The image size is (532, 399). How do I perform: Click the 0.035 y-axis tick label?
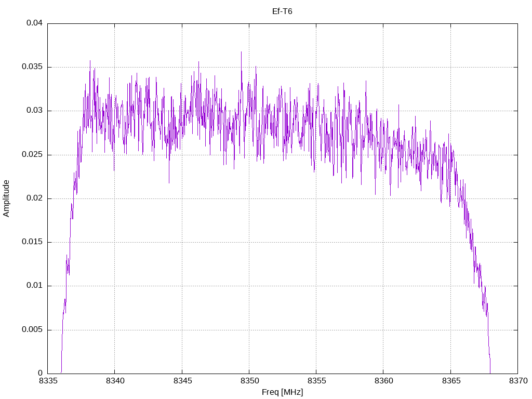coord(32,67)
